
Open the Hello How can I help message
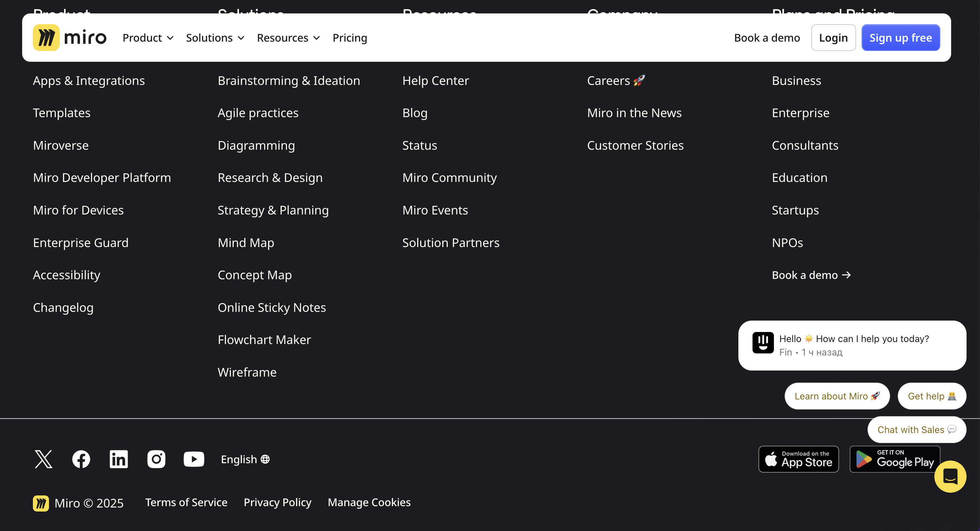point(852,345)
